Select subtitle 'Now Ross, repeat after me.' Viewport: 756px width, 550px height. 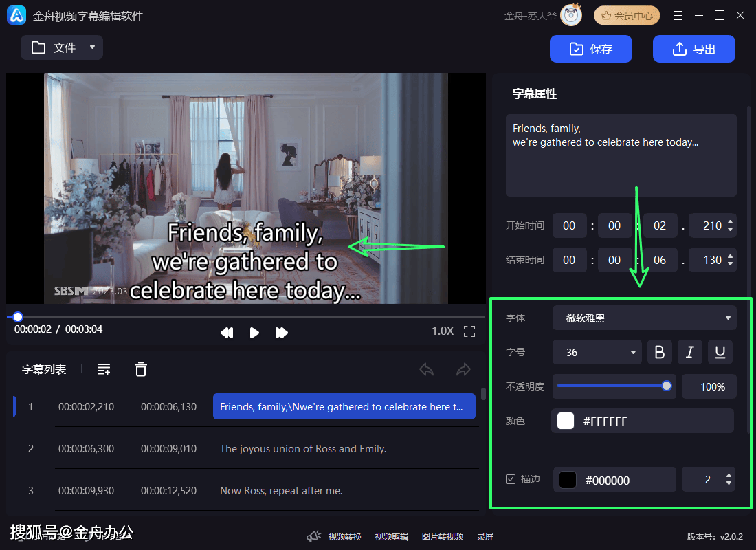click(281, 491)
